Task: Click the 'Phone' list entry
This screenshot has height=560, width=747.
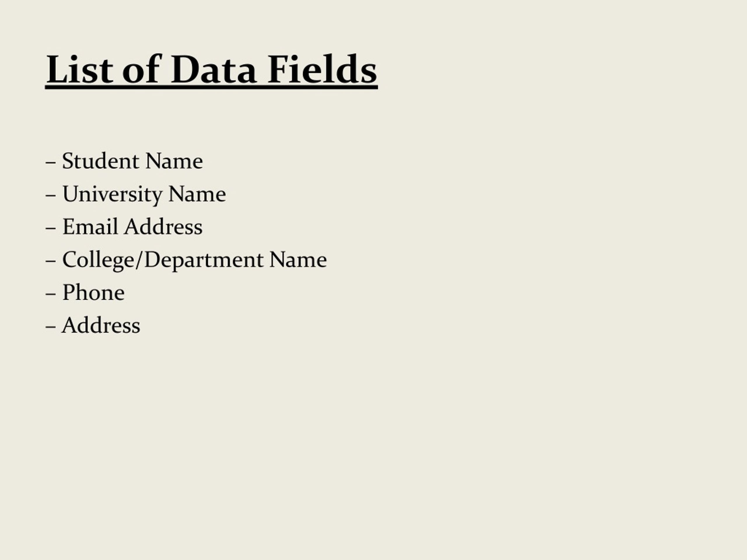Action: tap(85, 293)
